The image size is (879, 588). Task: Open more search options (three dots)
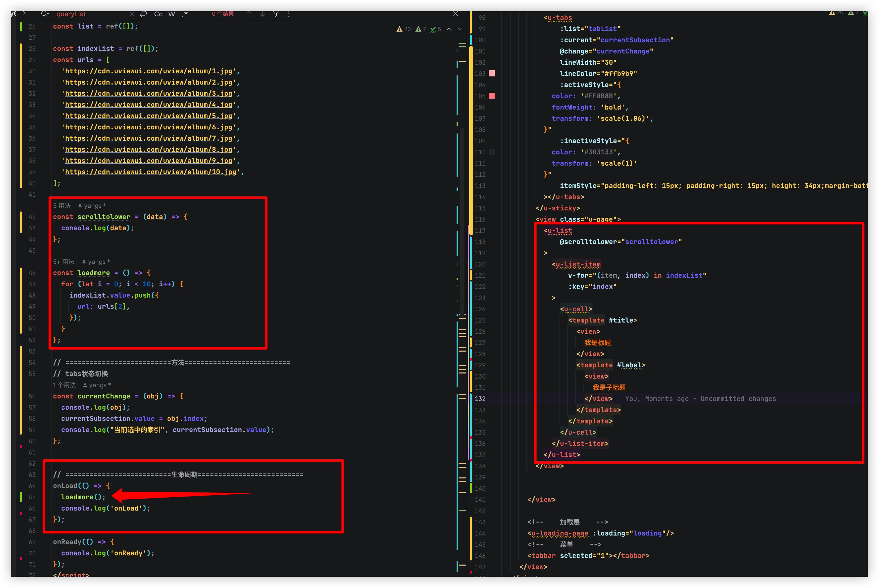point(289,14)
